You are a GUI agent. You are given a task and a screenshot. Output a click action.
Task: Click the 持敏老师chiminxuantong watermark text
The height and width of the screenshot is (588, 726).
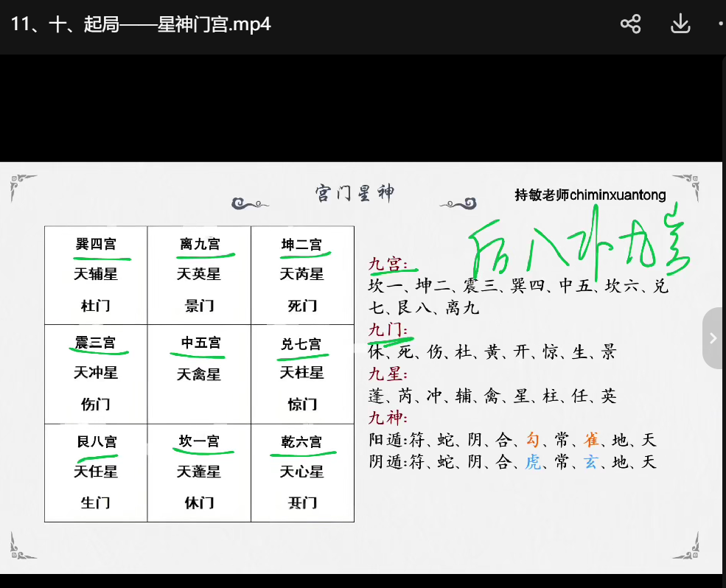point(590,195)
